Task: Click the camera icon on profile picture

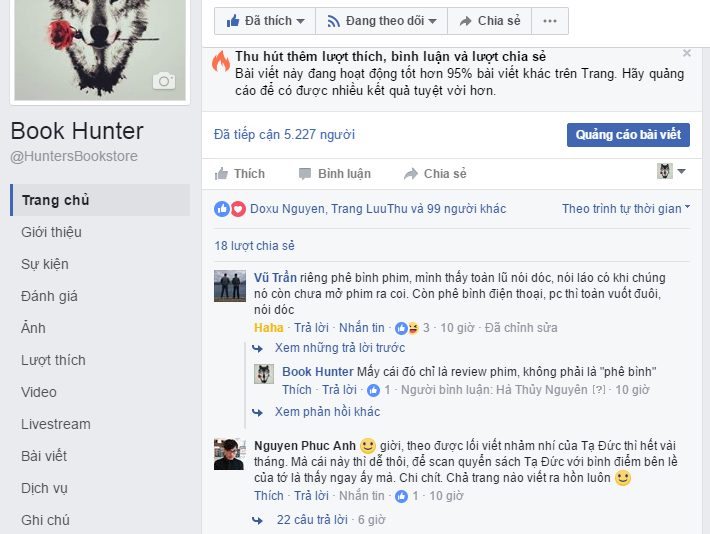Action: (163, 81)
